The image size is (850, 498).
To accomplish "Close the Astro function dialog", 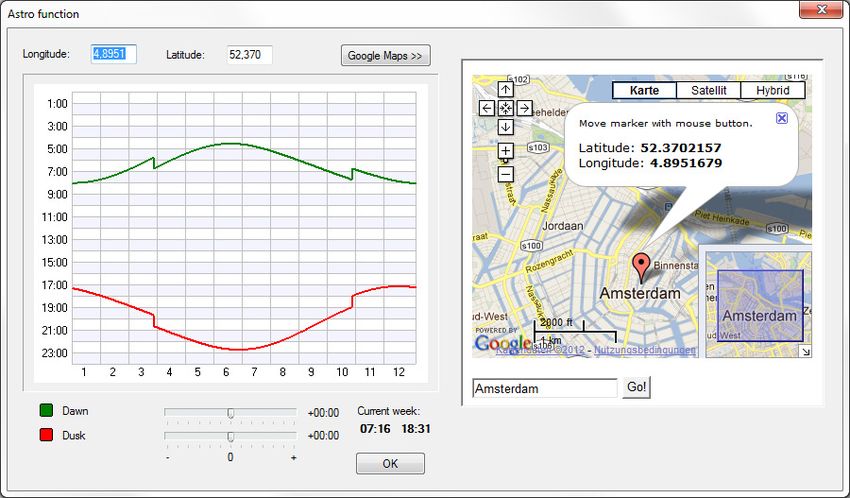I will pyautogui.click(x=821, y=9).
